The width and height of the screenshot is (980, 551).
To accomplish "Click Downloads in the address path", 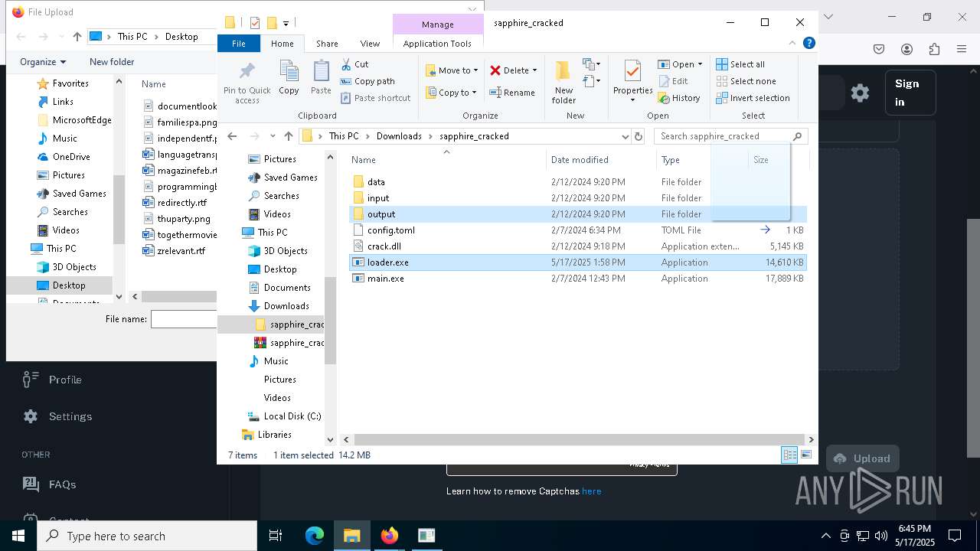I will (399, 136).
